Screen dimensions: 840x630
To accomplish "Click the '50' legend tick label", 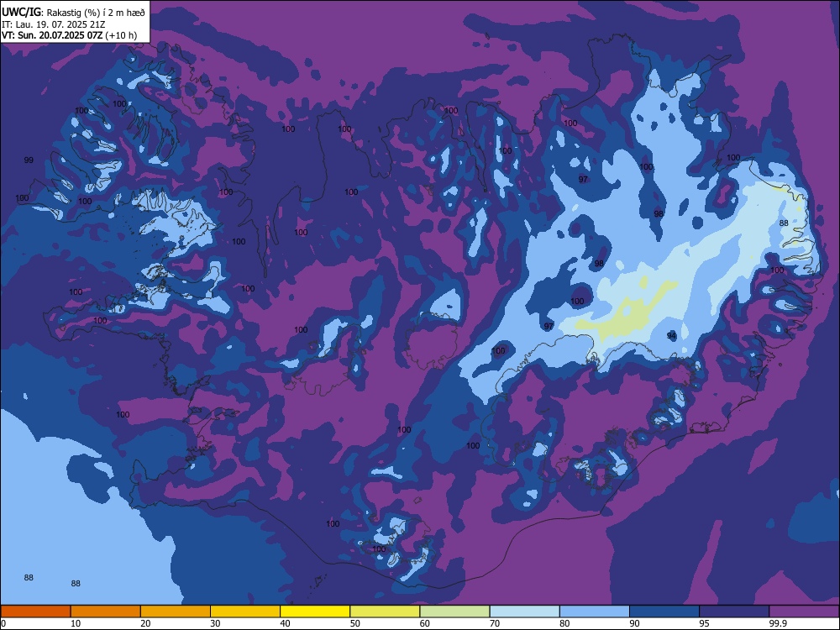I will coord(354,623).
